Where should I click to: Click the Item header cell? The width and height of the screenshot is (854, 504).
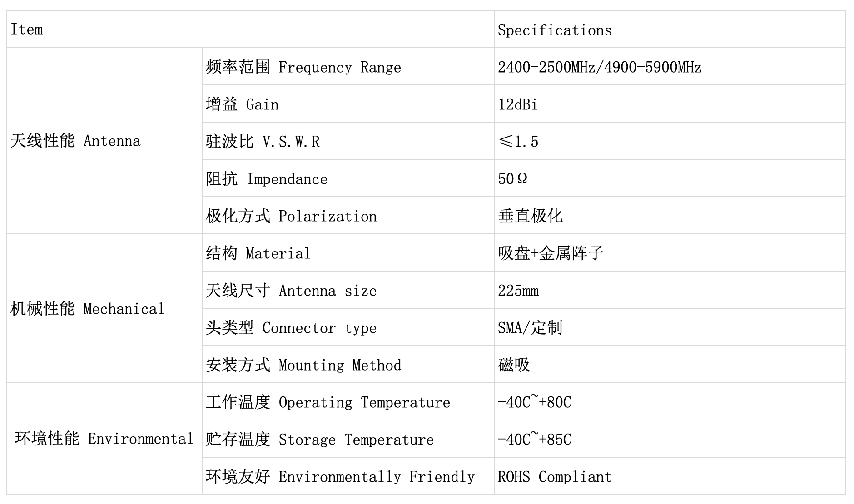[251, 29]
